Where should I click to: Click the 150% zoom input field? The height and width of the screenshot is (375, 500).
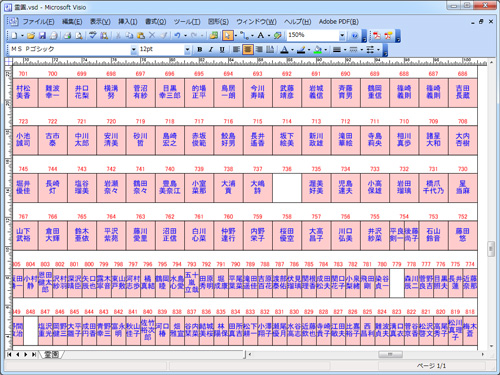pos(312,35)
